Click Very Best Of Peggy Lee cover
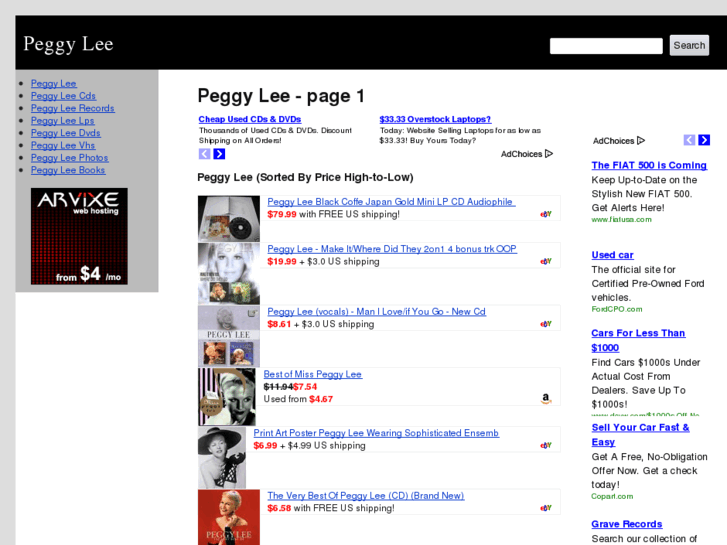 point(229,517)
